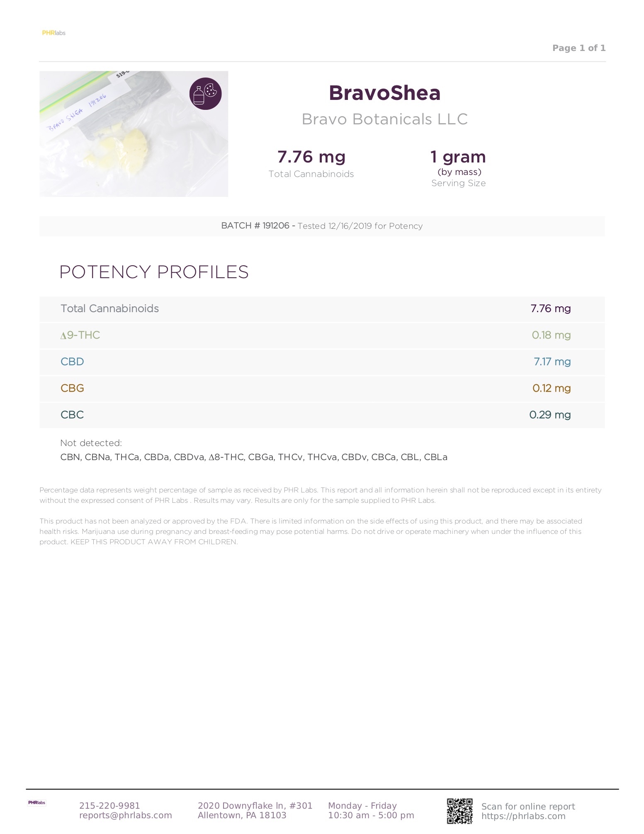
Task: Open the BravoShea sample photo
Action: 134,133
